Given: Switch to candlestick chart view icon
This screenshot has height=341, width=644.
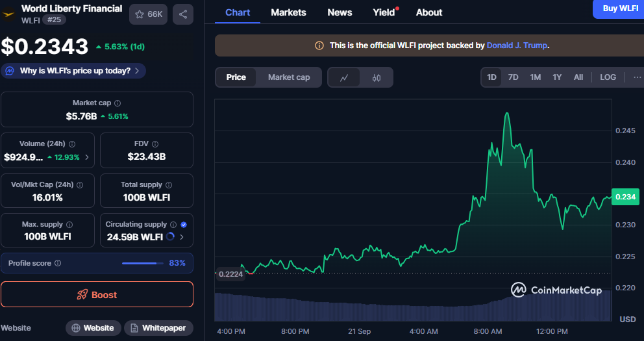Looking at the screenshot, I should [377, 77].
